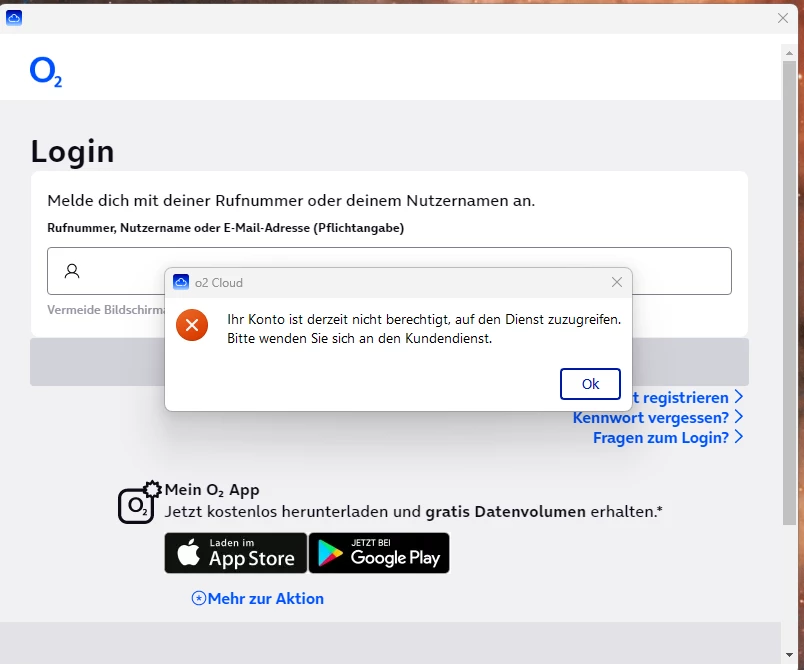Close the main o2 Cloud window
This screenshot has width=804, height=670.
point(783,18)
